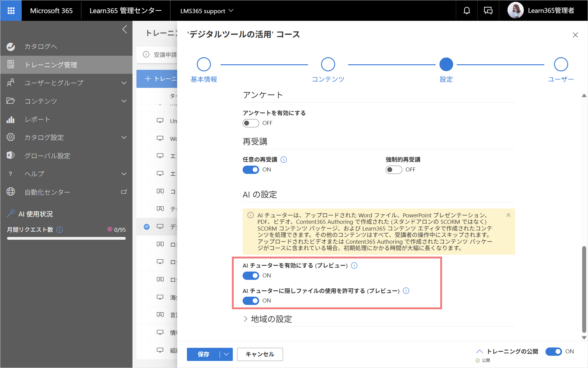Expand the ヘルプ chevron in sidebar
The height and width of the screenshot is (368, 588).
coord(124,174)
